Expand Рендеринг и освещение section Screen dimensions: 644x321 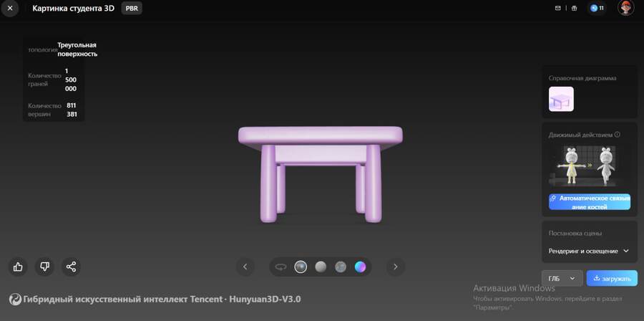pos(589,251)
